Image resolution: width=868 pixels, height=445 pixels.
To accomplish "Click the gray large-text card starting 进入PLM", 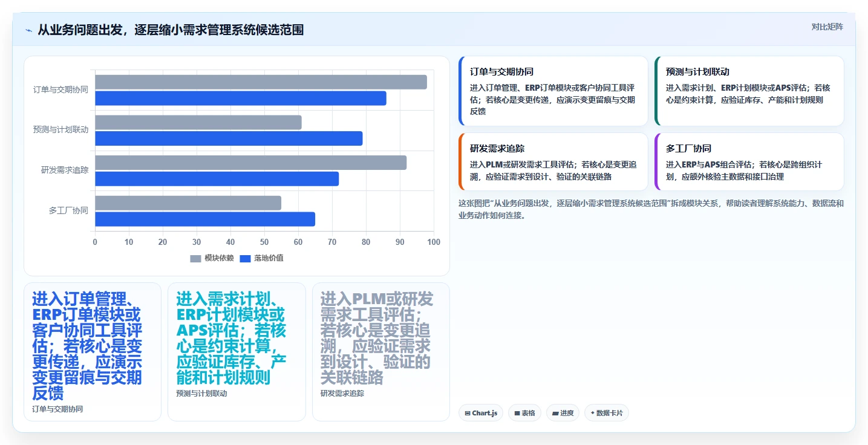I will tap(381, 352).
